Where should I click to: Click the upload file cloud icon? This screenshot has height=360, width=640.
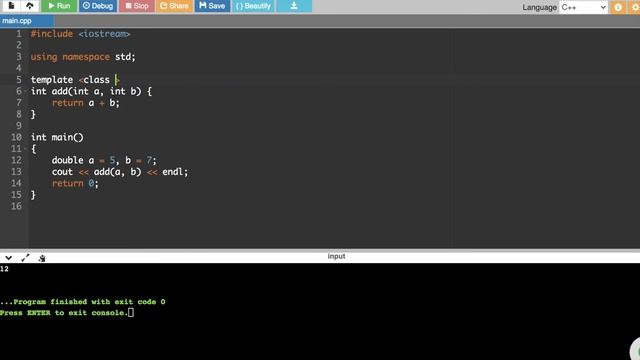30,6
